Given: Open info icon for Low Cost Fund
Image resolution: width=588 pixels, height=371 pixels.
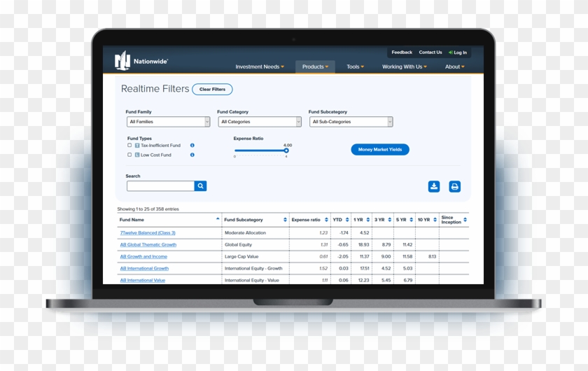Looking at the screenshot, I should tap(192, 155).
